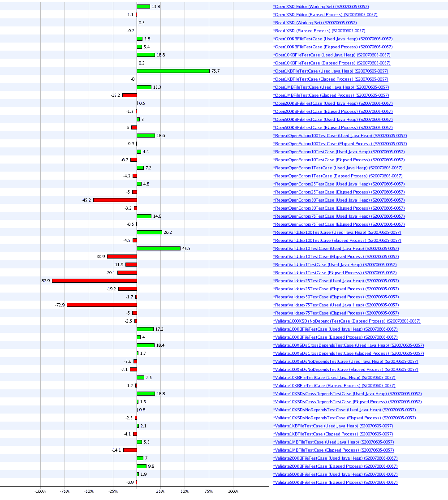This screenshot has width=448, height=500.
Task: Click the green bar labeled 45.5
Action: [x=159, y=248]
